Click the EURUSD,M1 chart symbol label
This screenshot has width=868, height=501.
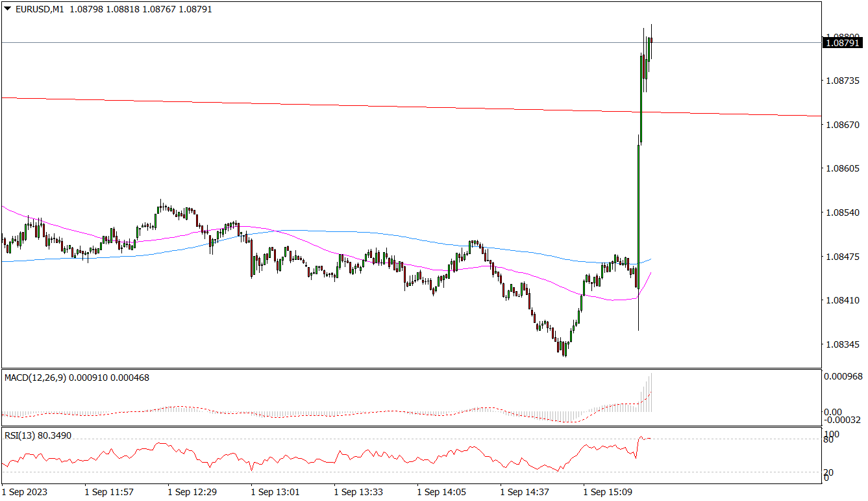coord(39,9)
